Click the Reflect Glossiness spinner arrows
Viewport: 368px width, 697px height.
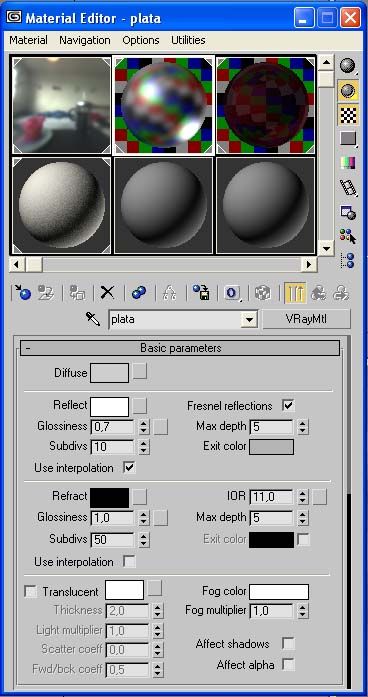(144, 427)
